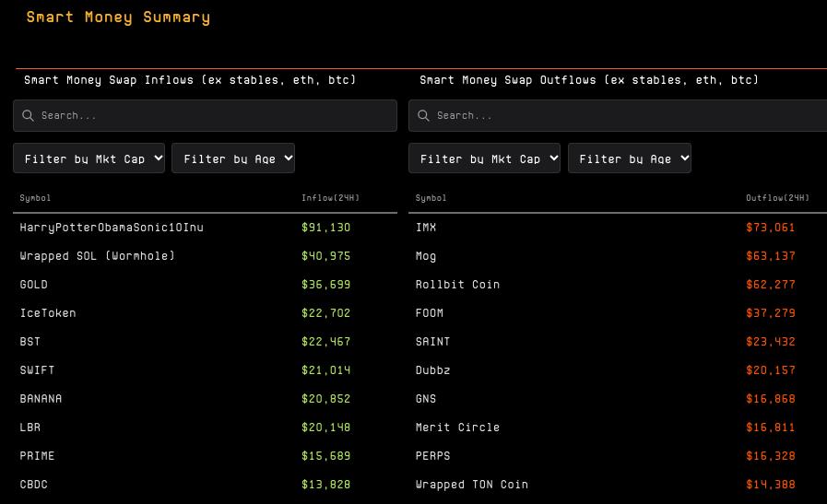Open the IMX outflow entry
Viewport: 827px width, 504px height.
point(426,228)
